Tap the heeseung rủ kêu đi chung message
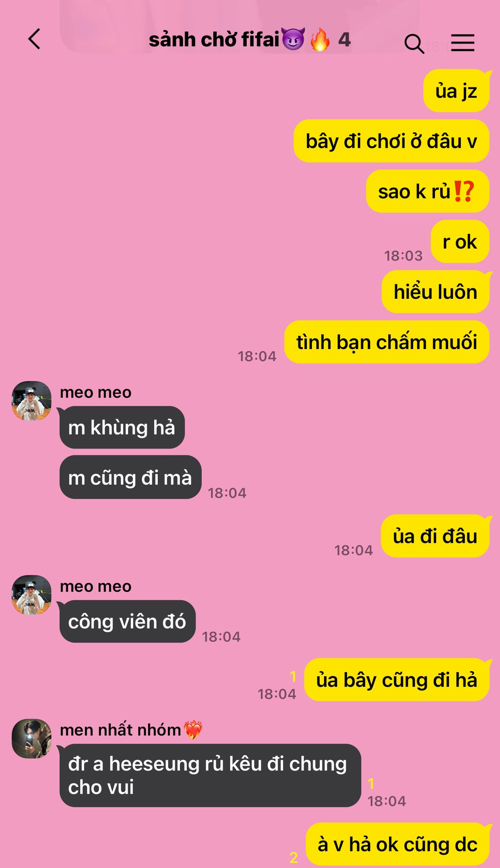 pyautogui.click(x=210, y=775)
